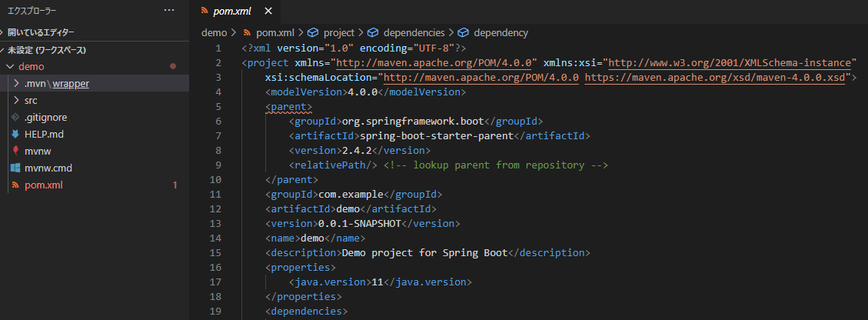The width and height of the screenshot is (868, 320).
Task: Open HELP.md in the file tree
Action: (42, 135)
